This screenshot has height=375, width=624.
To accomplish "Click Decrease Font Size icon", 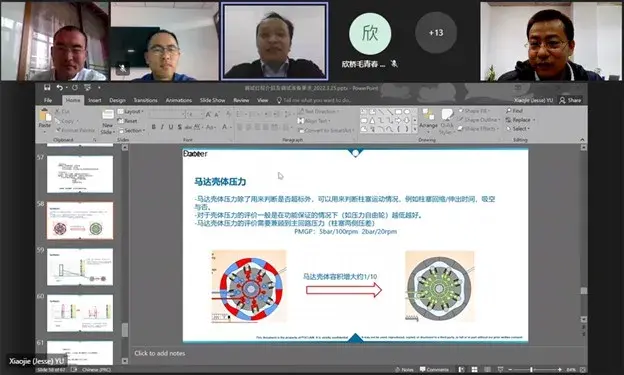I will 217,114.
